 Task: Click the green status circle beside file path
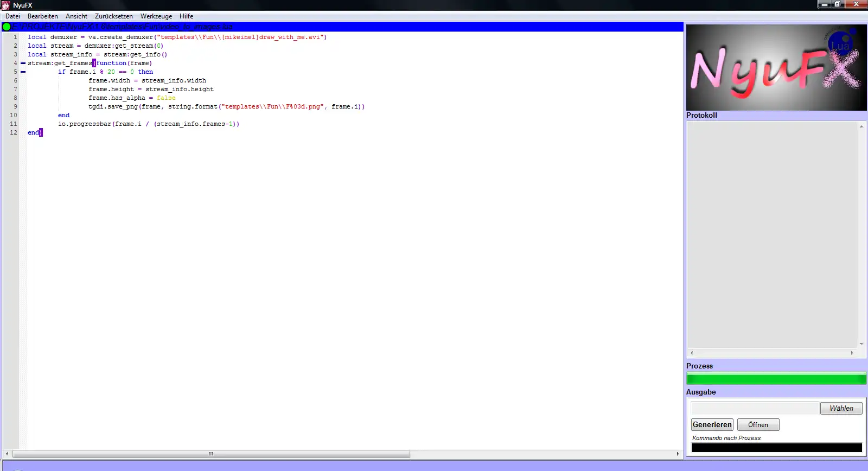click(x=7, y=27)
